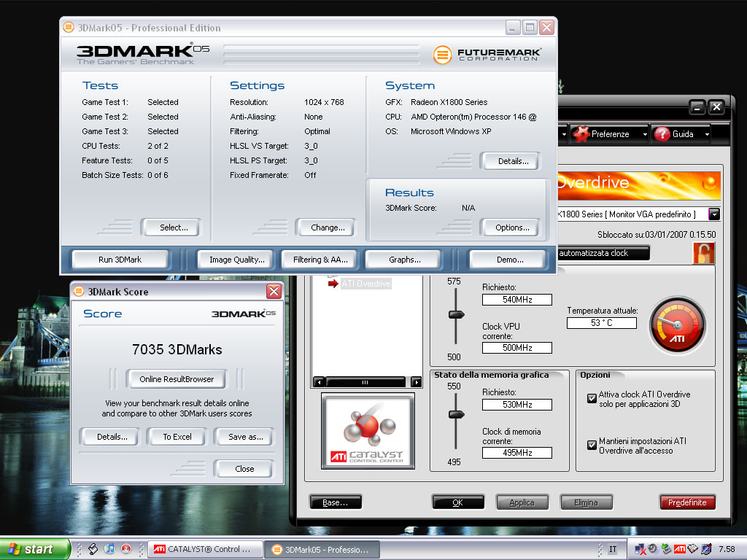Viewport: 747px width, 560px height.
Task: Click the red Preferenze gear icon
Action: (x=581, y=134)
